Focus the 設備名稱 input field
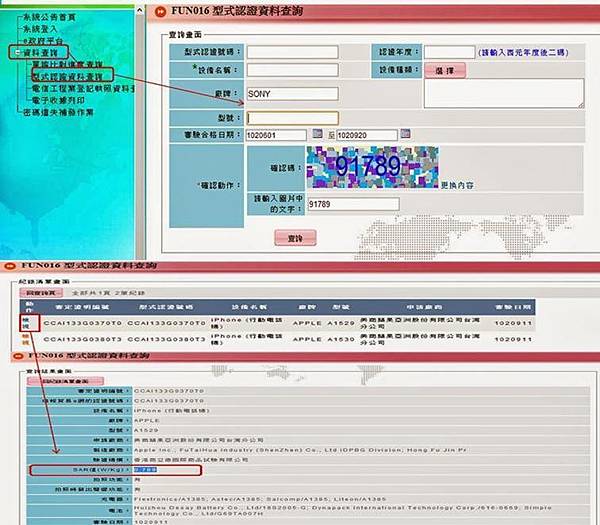This screenshot has width=600, height=525. 292,70
